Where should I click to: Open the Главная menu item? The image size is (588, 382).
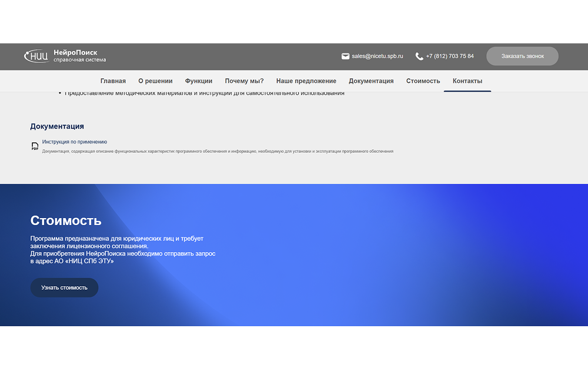point(113,81)
